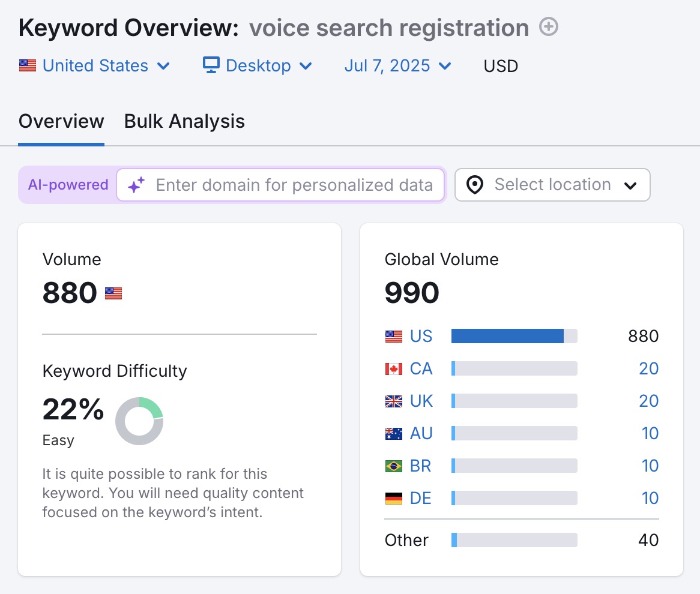Click the Canada flag in Global Volume list

click(393, 368)
